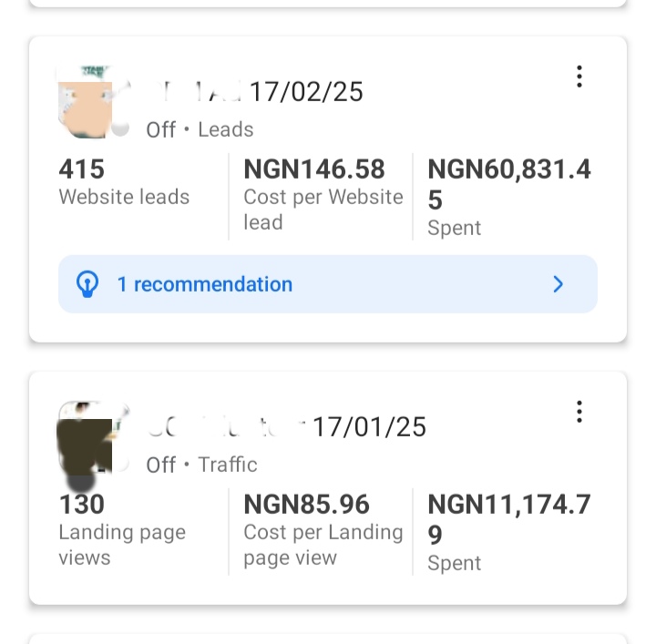Open the "1 recommendation" link
Viewport: 656px width, 644px height.
pyautogui.click(x=205, y=285)
